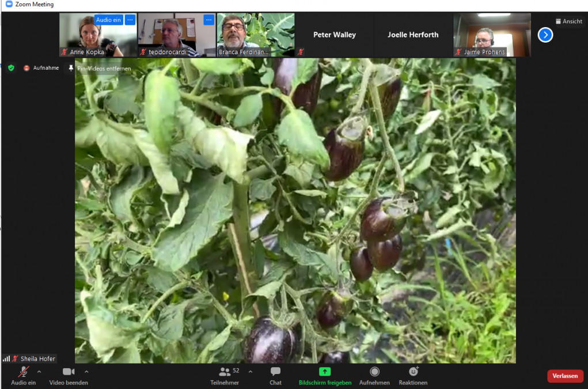Image resolution: width=588 pixels, height=389 pixels.
Task: Click the Aufnehmen record icon
Action: (x=374, y=372)
